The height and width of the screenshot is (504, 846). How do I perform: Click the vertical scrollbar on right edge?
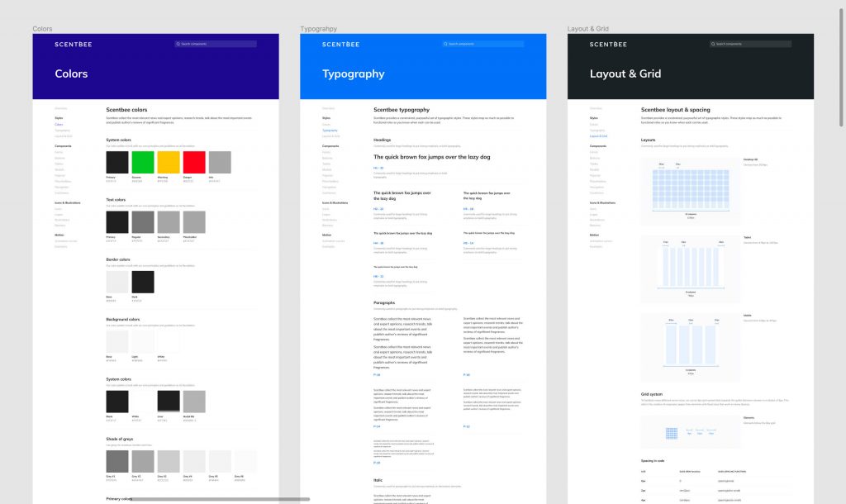coord(841,68)
